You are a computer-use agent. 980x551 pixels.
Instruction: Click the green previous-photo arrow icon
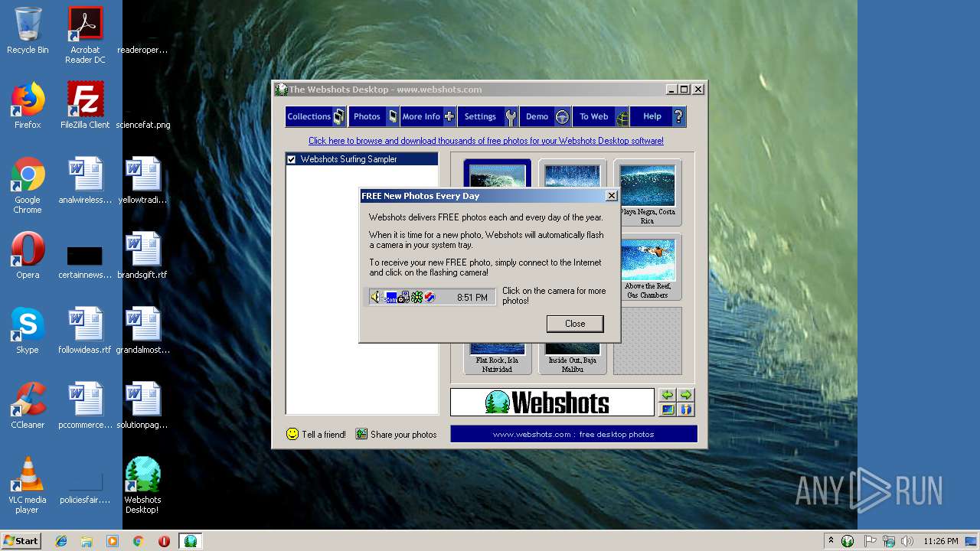(x=668, y=395)
